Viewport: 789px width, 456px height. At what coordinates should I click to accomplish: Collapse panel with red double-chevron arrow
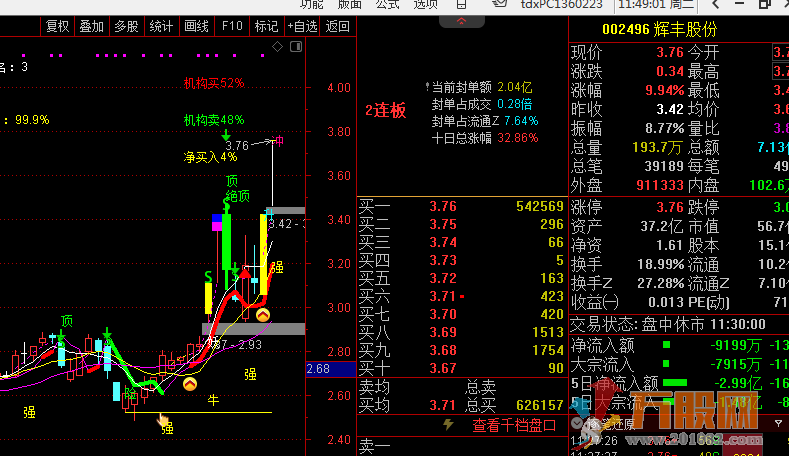pos(462,19)
